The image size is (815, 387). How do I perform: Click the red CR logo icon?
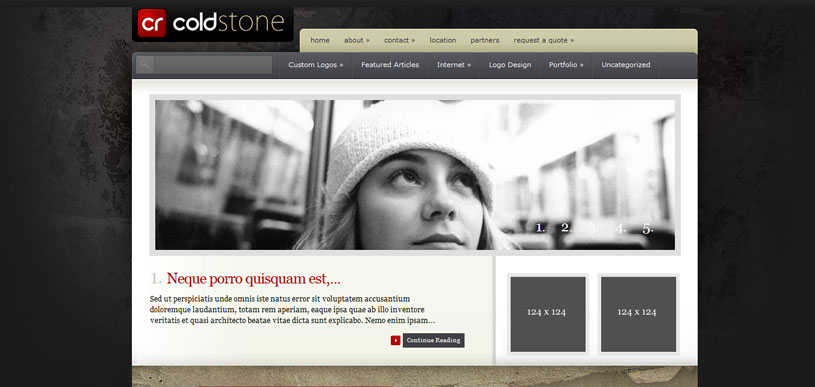tap(152, 23)
